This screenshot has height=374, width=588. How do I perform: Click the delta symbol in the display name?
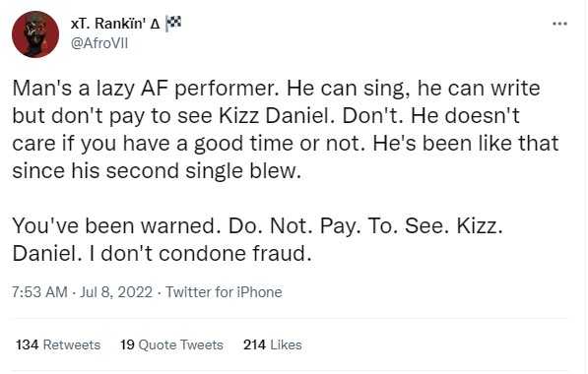[155, 25]
